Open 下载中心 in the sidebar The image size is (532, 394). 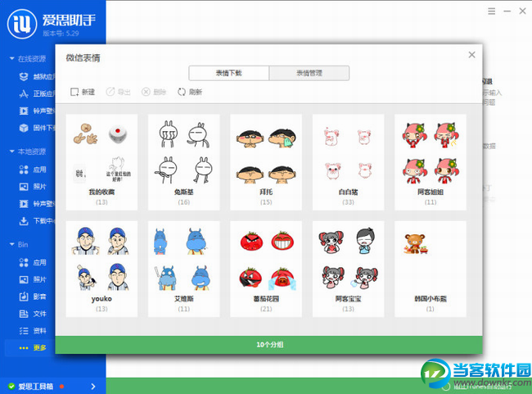(37, 221)
